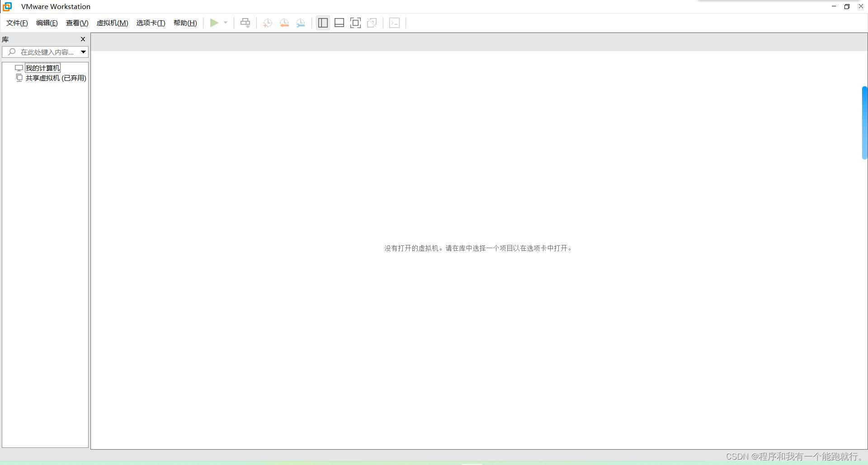
Task: Open the 文件(F) menu
Action: [17, 23]
